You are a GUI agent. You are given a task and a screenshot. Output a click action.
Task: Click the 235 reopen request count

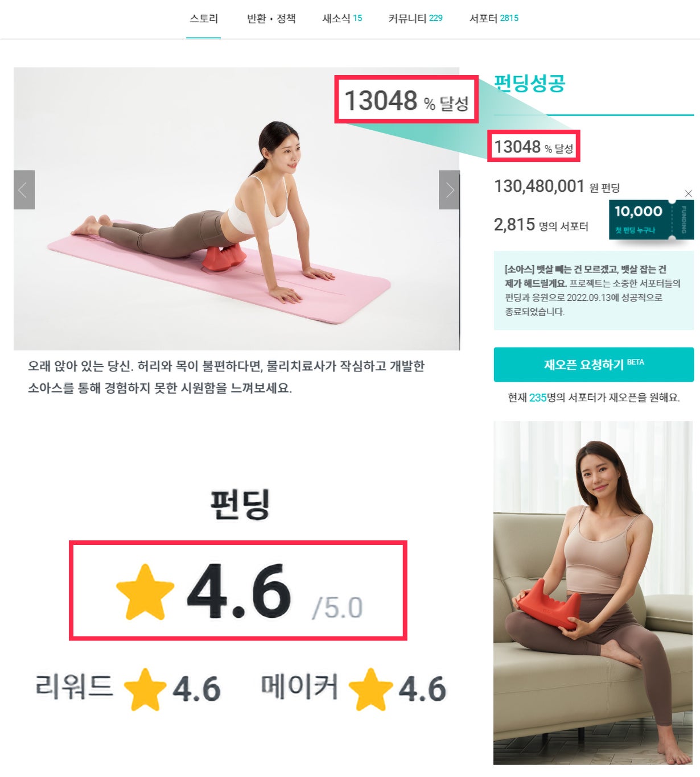[x=538, y=398]
